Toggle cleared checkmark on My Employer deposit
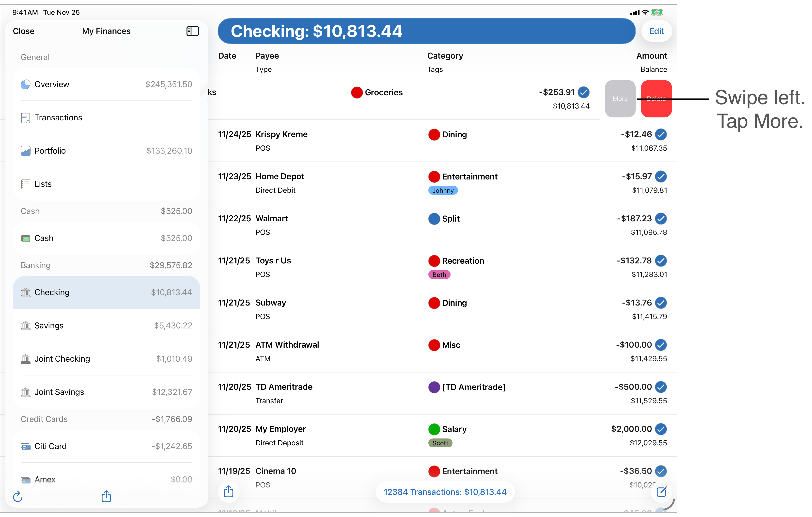This screenshot has width=812, height=517. click(661, 429)
